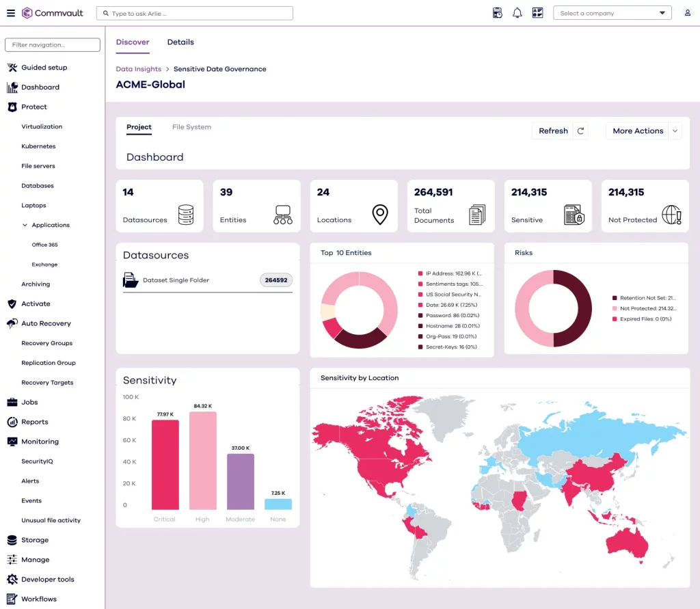Select the File System tab

pos(191,127)
